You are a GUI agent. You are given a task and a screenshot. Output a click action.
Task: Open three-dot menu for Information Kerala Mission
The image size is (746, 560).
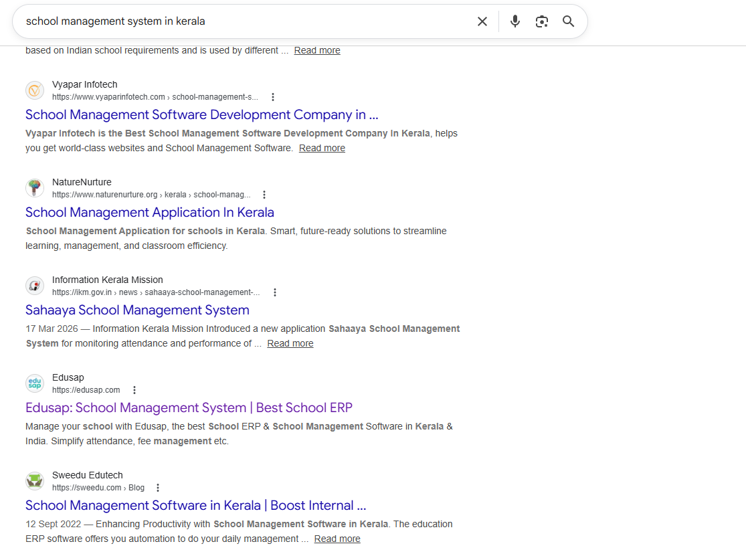[274, 292]
